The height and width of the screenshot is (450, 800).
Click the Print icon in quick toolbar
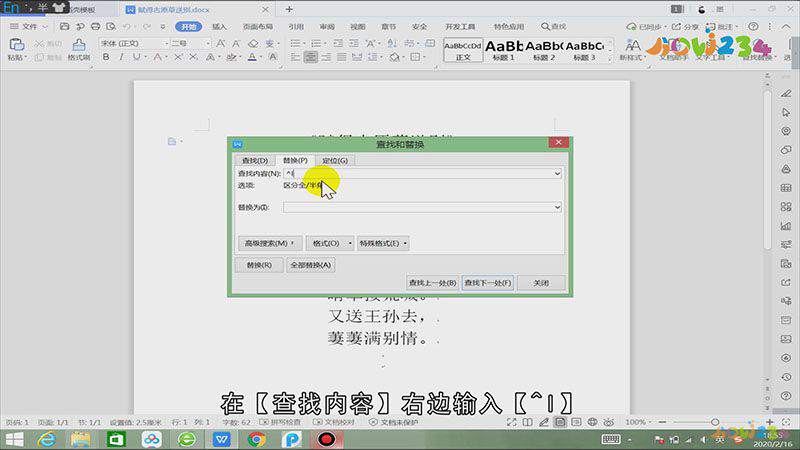pyautogui.click(x=95, y=26)
